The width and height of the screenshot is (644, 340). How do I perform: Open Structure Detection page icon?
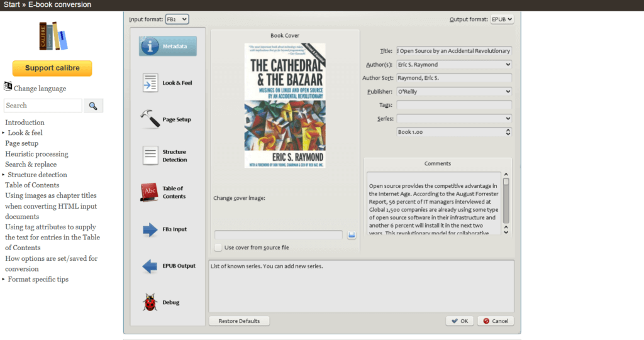pos(150,155)
